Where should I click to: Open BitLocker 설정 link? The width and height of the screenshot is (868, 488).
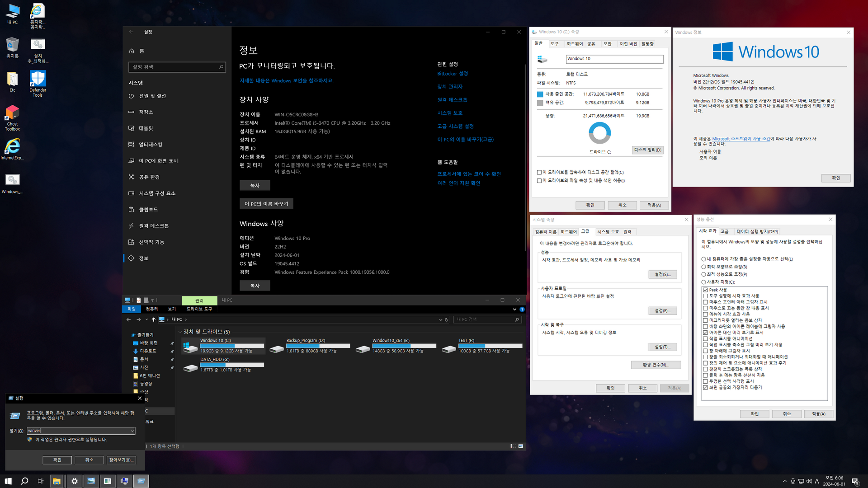452,74
